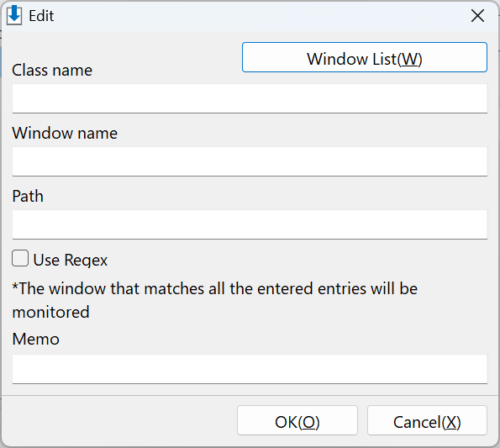Open the Window List(W) picker

pos(365,57)
